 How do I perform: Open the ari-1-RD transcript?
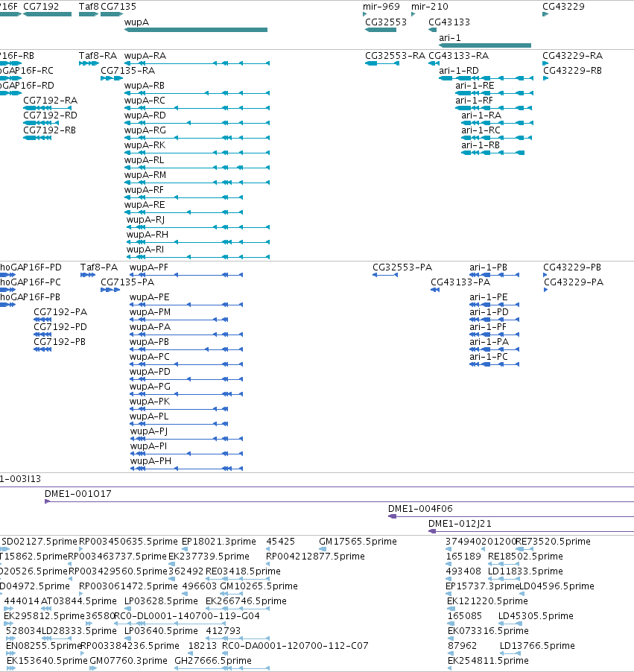pos(459,70)
